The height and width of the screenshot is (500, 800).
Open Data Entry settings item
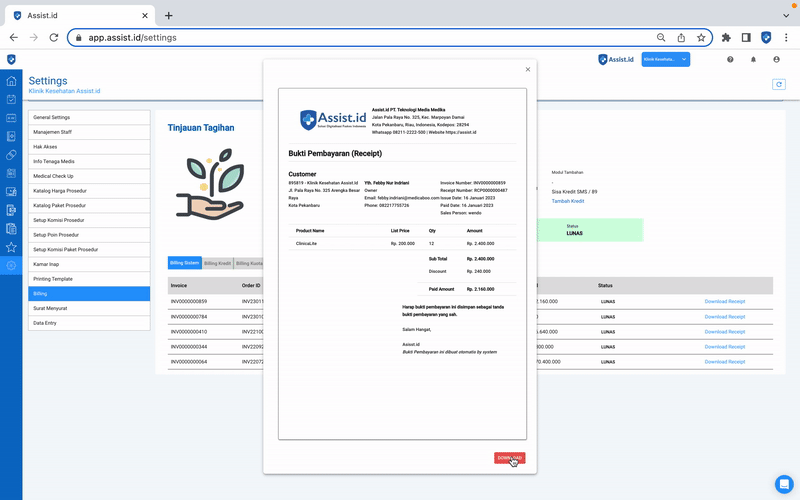(89, 323)
